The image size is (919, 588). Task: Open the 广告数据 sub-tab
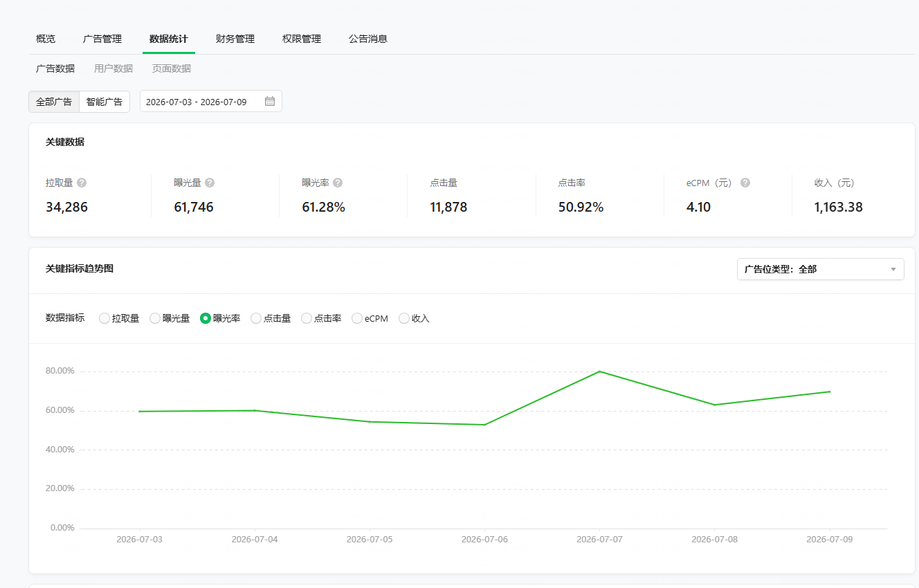coord(55,68)
